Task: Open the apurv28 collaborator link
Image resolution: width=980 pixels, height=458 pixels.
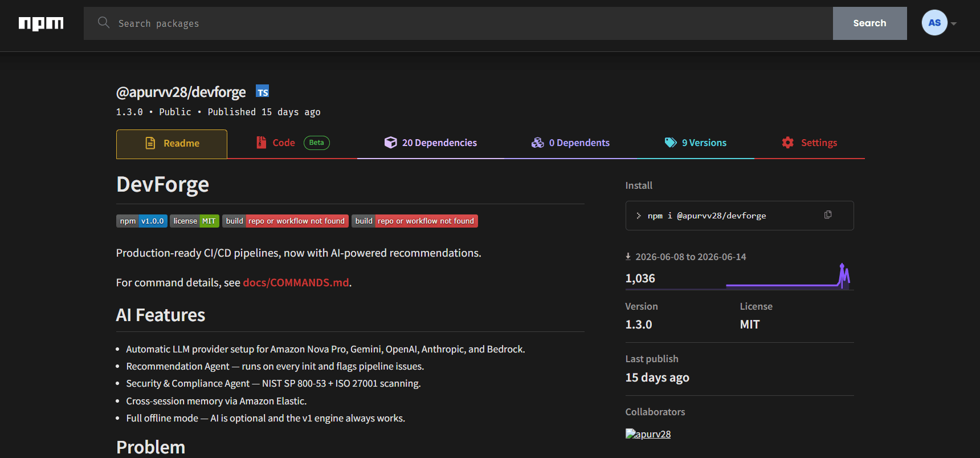Action: (648, 434)
